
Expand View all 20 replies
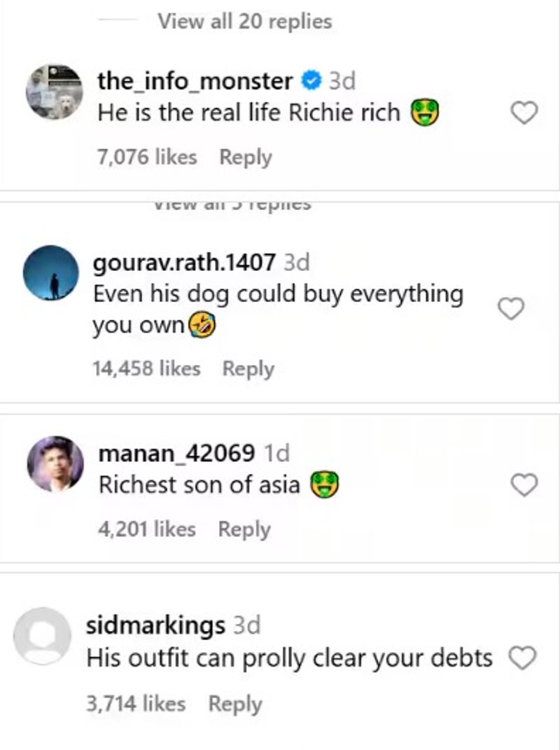click(244, 22)
